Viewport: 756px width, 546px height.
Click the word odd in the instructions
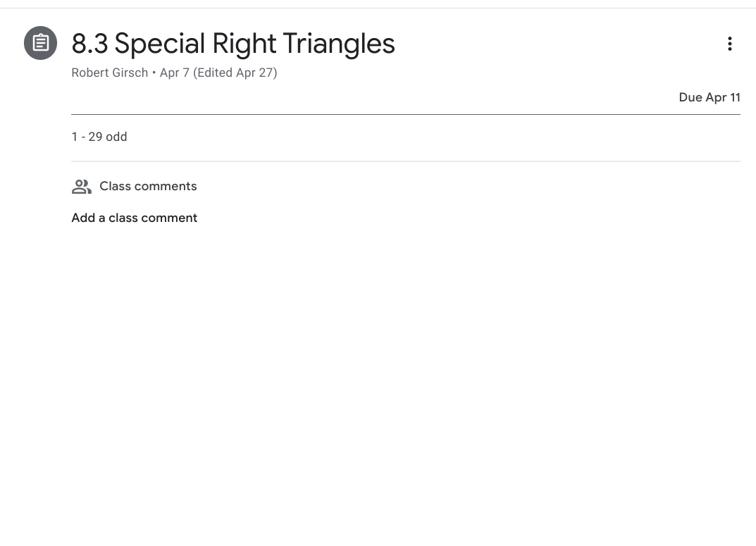click(116, 137)
